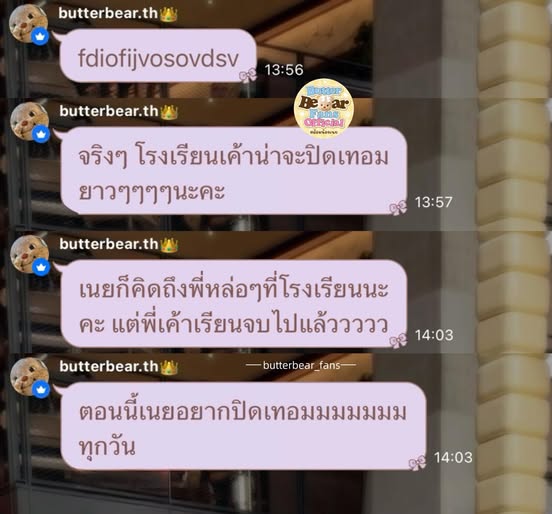This screenshot has width=552, height=514.
Task: Tap the avatar beside the 13:57 message
Action: point(29,121)
